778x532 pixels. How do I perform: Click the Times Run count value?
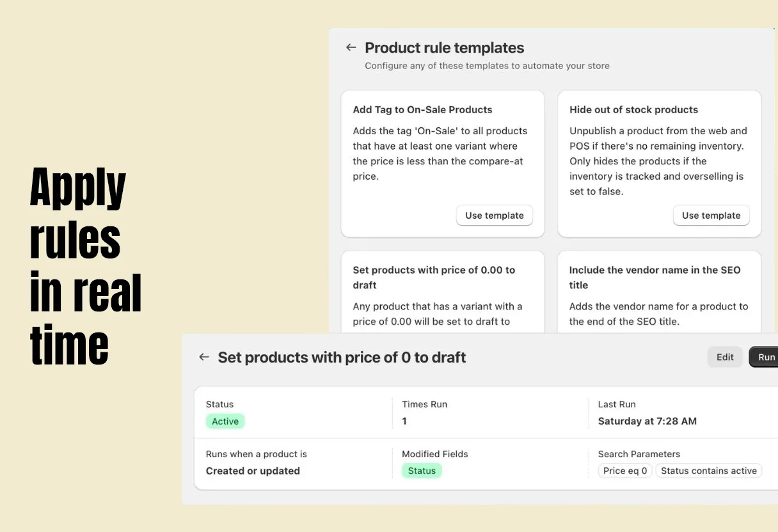[x=404, y=421]
